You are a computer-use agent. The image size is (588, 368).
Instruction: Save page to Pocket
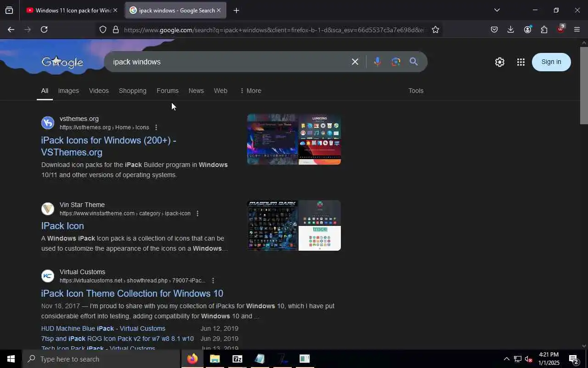(494, 29)
